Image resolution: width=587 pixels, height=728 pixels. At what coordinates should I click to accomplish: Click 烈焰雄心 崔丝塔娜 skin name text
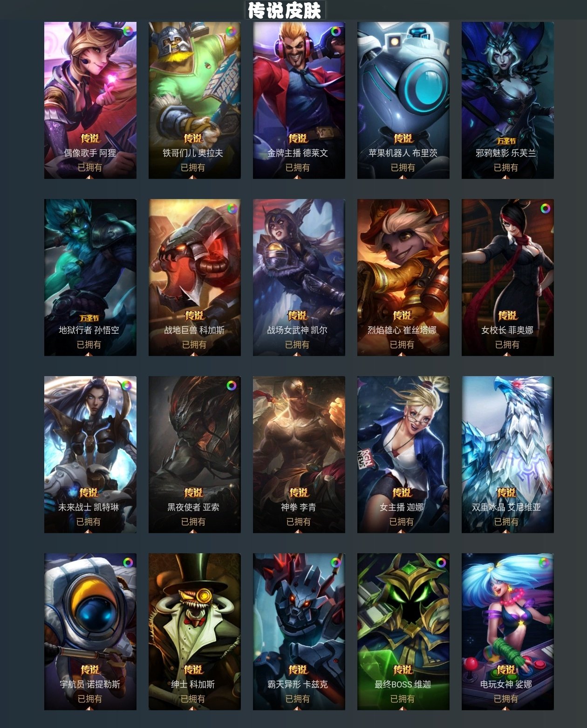[x=403, y=330]
